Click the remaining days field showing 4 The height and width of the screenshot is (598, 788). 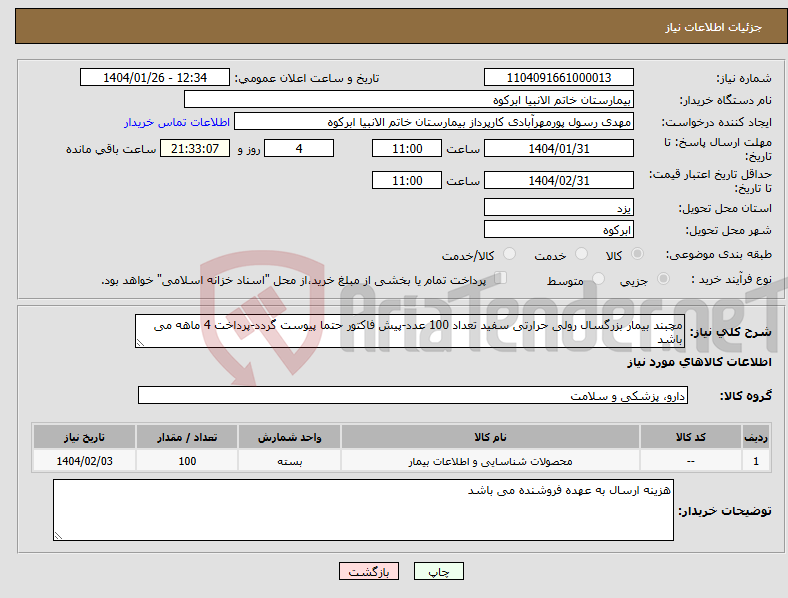299,149
